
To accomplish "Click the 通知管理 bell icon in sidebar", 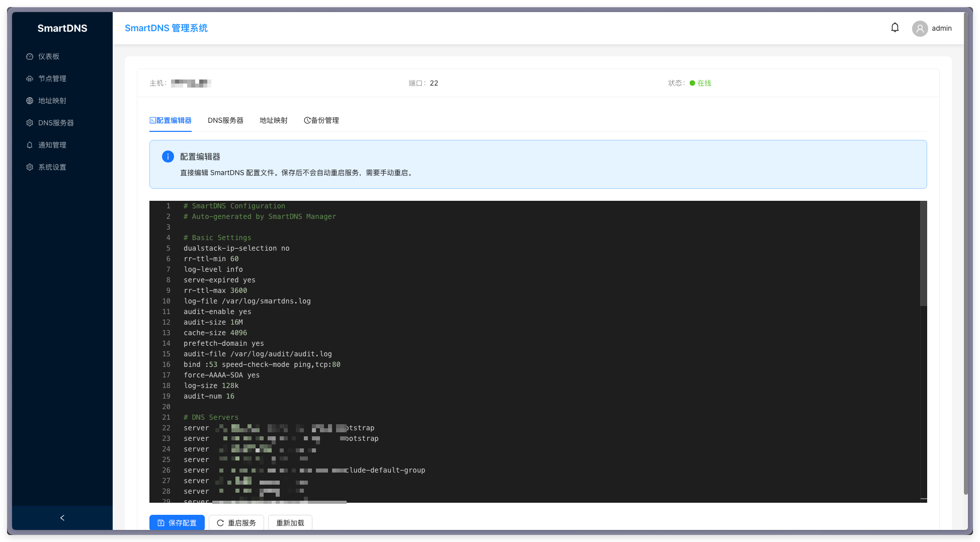I will click(30, 145).
